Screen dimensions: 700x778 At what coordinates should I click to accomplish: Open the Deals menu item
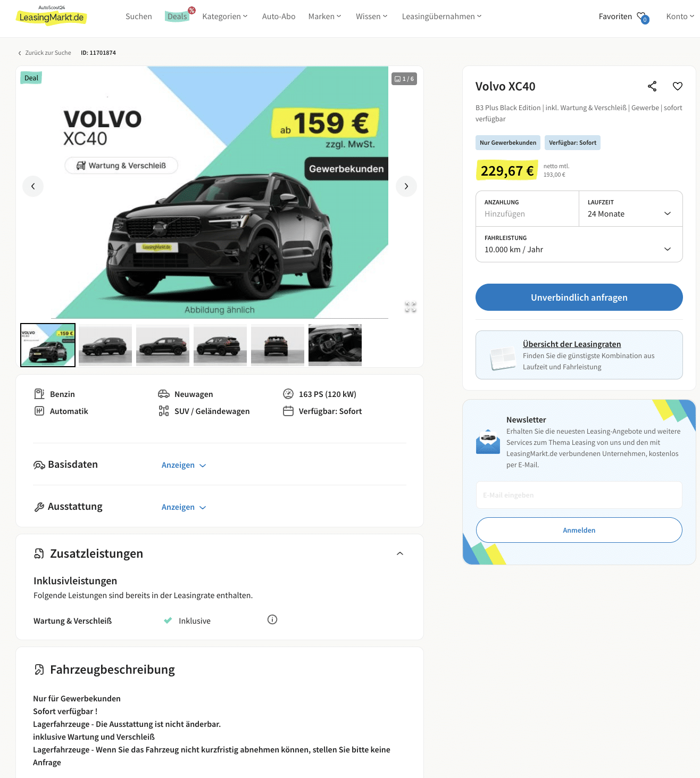tap(177, 16)
